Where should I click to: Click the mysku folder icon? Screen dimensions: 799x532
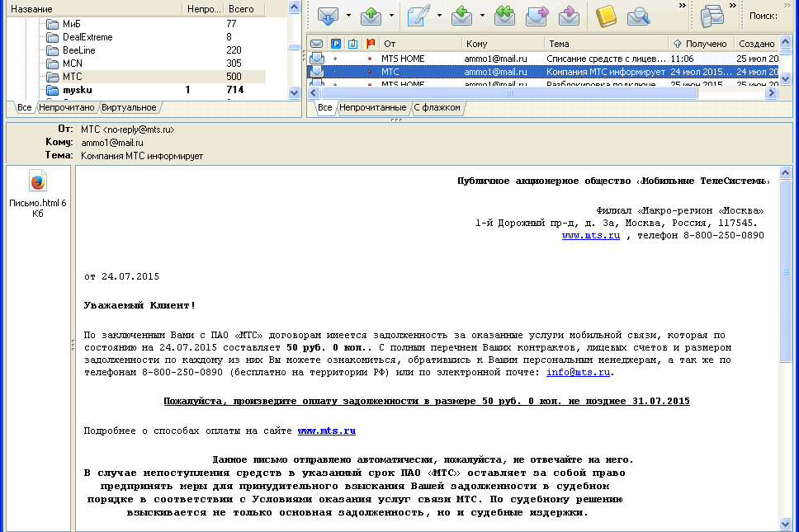pyautogui.click(x=52, y=90)
